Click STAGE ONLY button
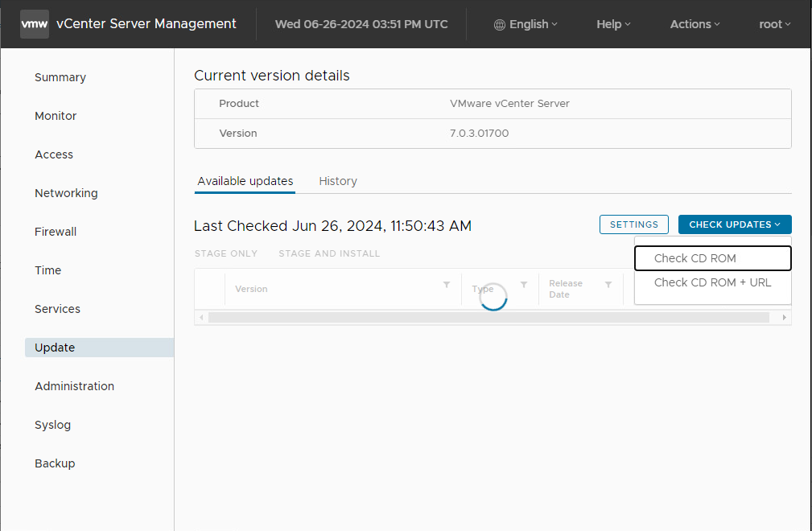Image resolution: width=812 pixels, height=531 pixels. pyautogui.click(x=226, y=253)
